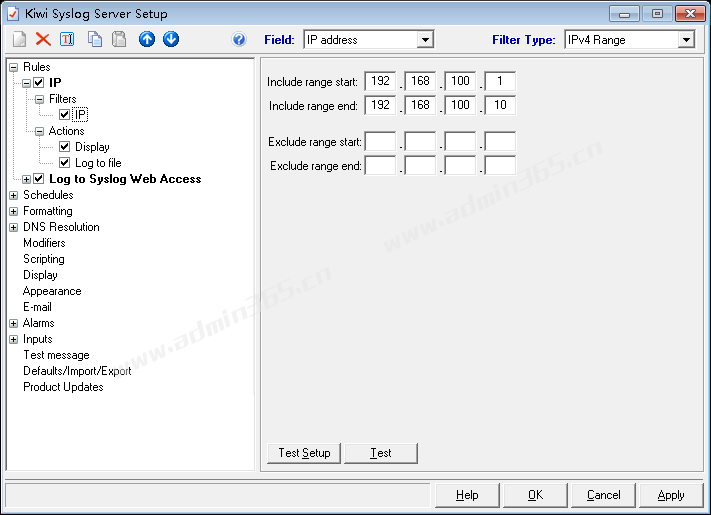Select the Log to file action
This screenshot has height=515, width=711.
98,162
